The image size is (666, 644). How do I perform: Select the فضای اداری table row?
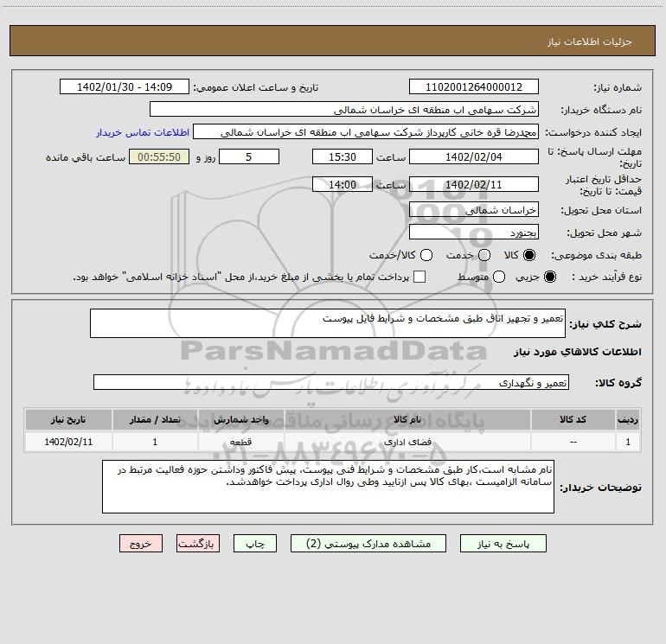tap(333, 442)
